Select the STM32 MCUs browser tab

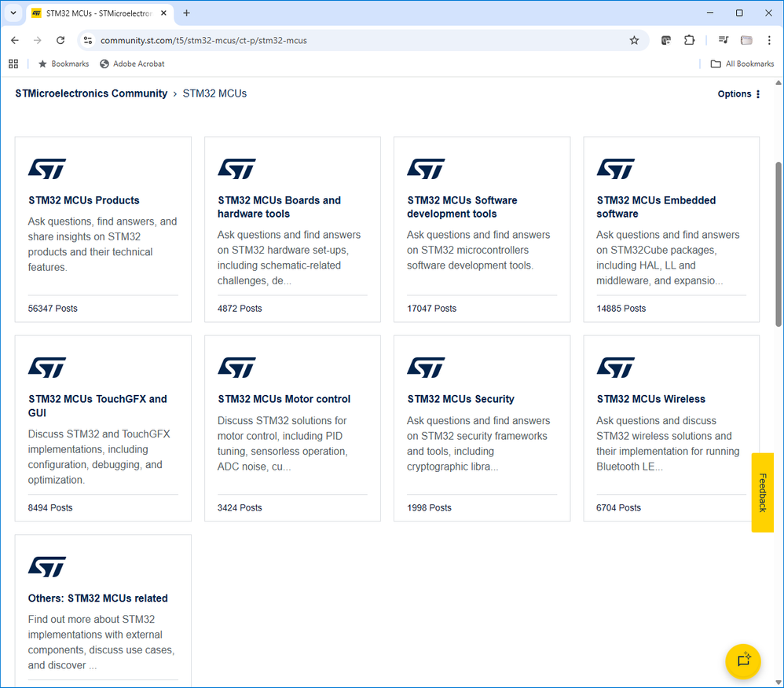[x=99, y=13]
